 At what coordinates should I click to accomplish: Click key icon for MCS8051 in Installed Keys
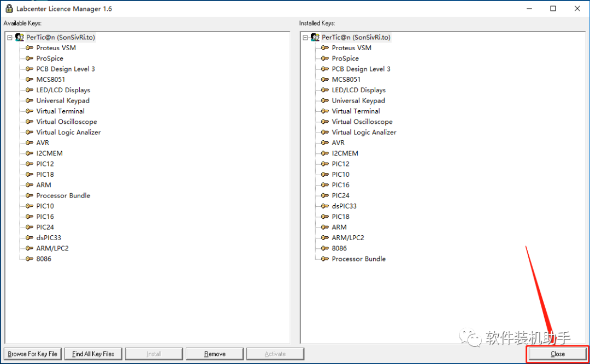[x=324, y=79]
